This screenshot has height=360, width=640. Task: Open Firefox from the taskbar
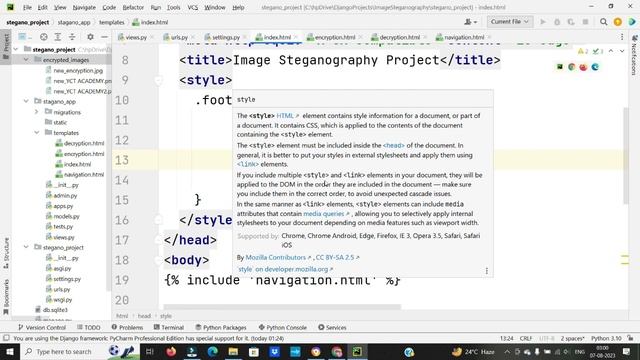(171, 352)
